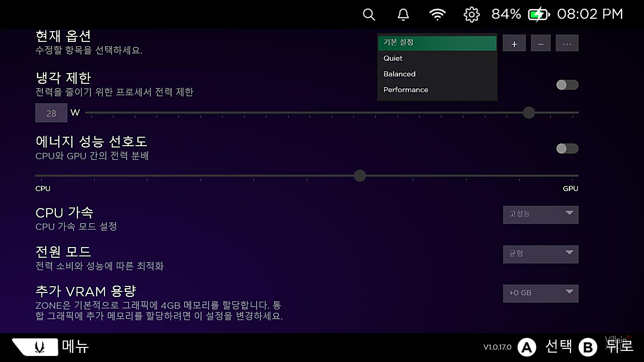Click the battery charging icon

(x=539, y=14)
